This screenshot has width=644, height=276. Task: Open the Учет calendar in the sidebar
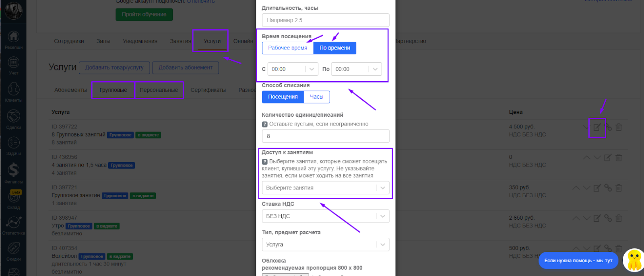point(13,66)
